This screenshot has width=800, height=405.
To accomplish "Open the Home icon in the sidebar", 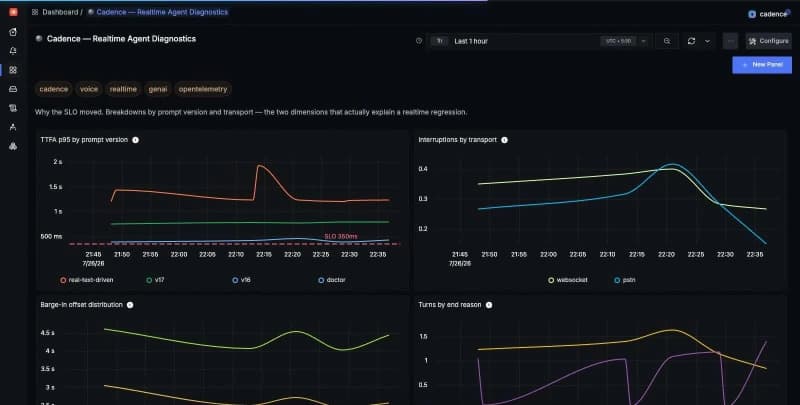I will coord(13,32).
